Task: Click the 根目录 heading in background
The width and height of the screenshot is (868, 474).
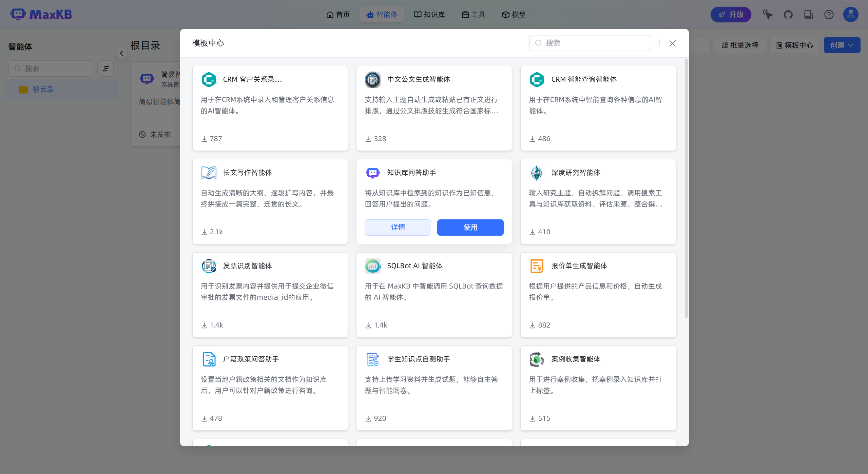Action: pos(145,45)
